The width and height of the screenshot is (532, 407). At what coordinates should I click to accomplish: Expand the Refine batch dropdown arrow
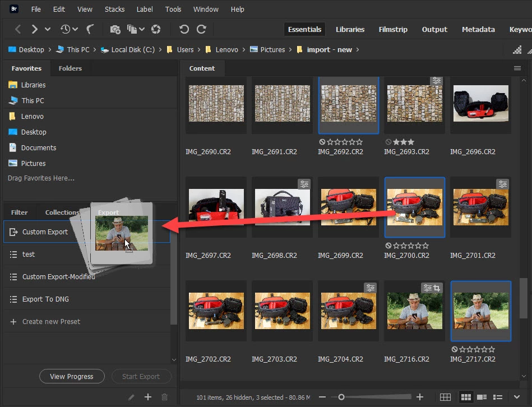[142, 29]
